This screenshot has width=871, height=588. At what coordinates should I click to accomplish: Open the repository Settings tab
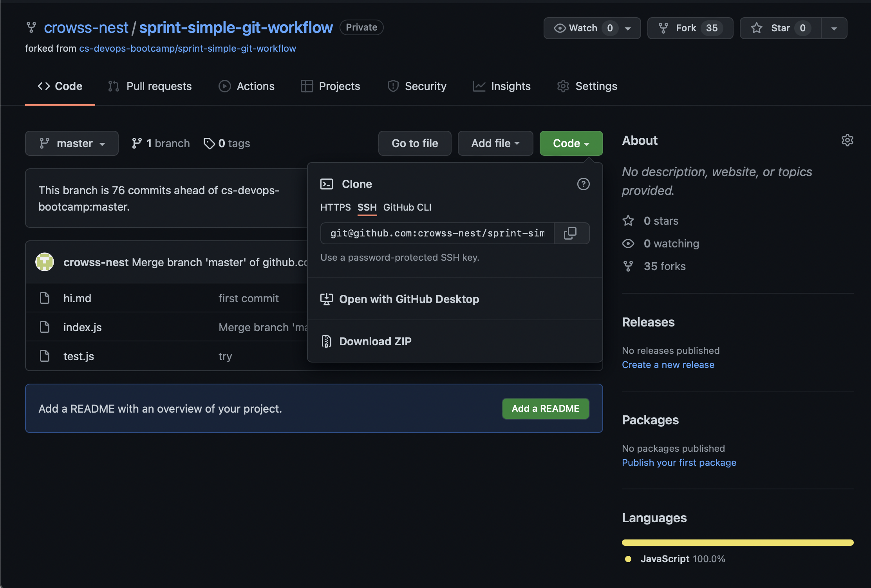(587, 86)
